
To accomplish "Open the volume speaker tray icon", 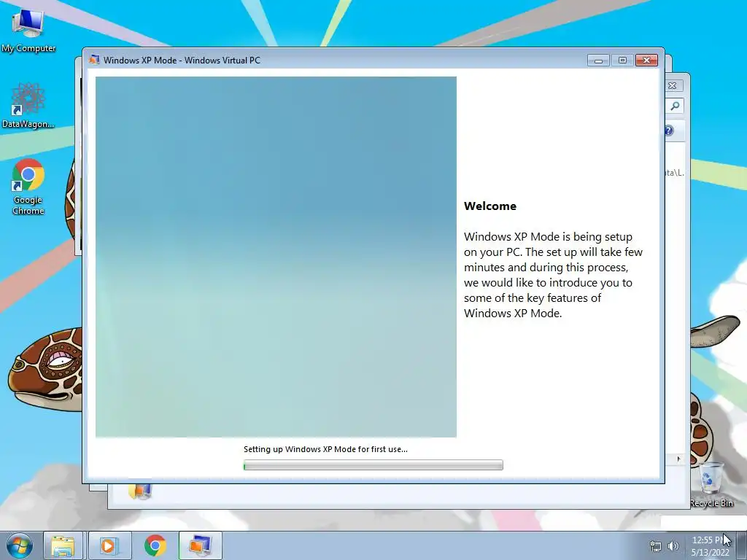I will click(673, 546).
